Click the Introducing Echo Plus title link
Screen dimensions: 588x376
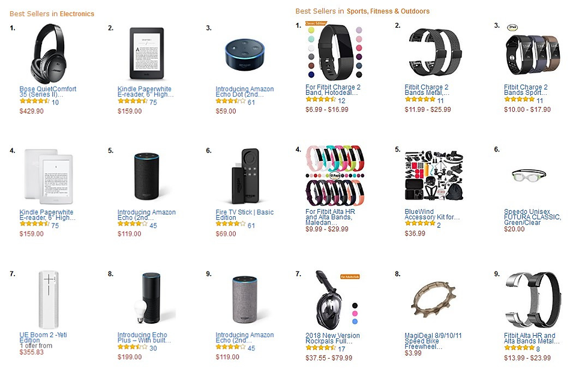(x=143, y=338)
